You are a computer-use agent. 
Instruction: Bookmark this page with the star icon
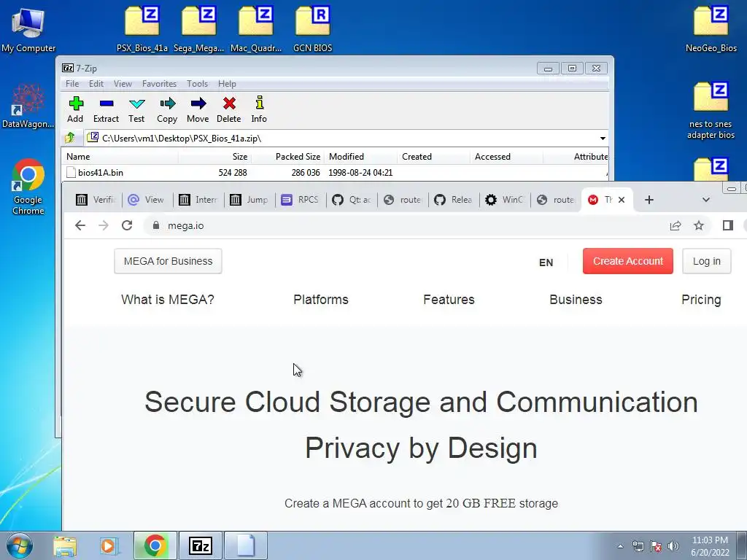(x=699, y=226)
